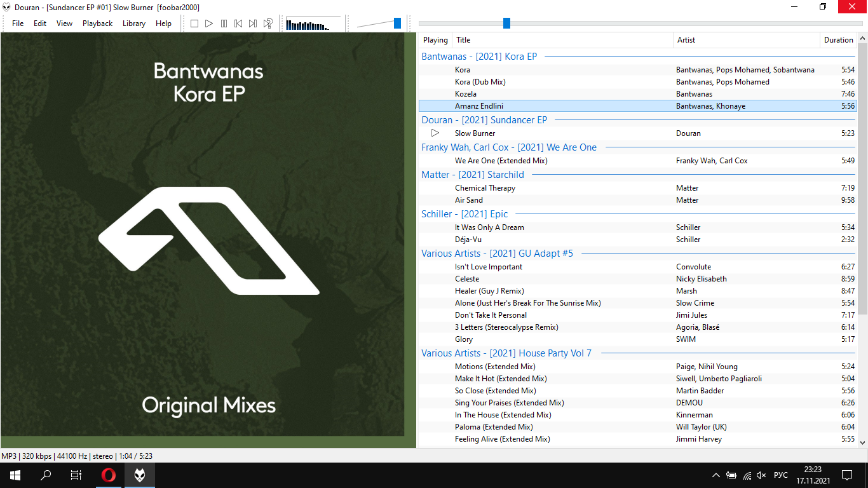Show hidden system tray icons
The height and width of the screenshot is (488, 868).
tap(716, 475)
